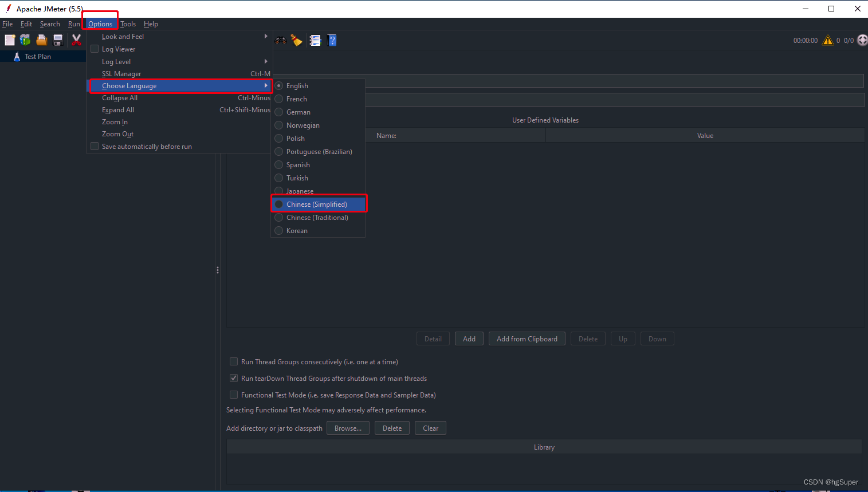
Task: Click Zoom In menu item
Action: [179, 122]
